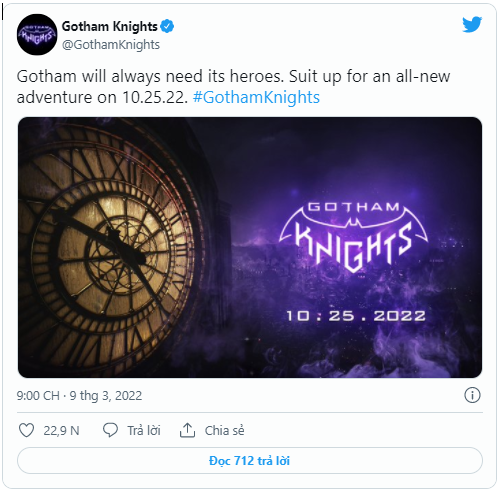Open the tweet info circle icon
Image resolution: width=502 pixels, height=494 pixels.
click(x=472, y=396)
